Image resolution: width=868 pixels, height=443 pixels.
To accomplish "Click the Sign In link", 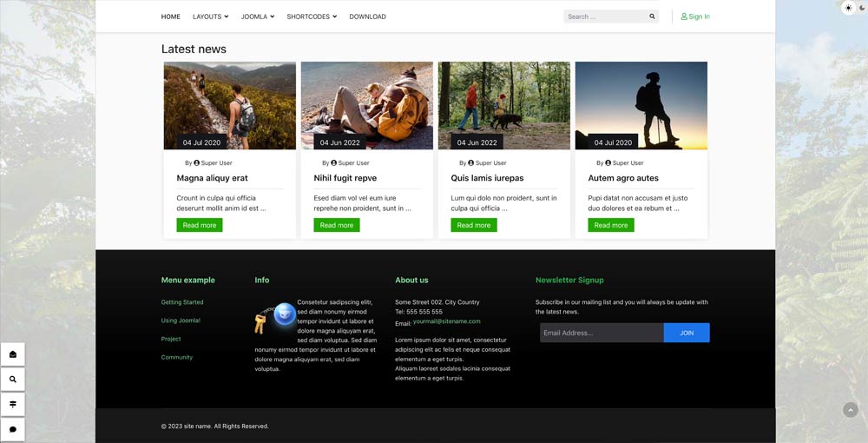I will coord(695,17).
